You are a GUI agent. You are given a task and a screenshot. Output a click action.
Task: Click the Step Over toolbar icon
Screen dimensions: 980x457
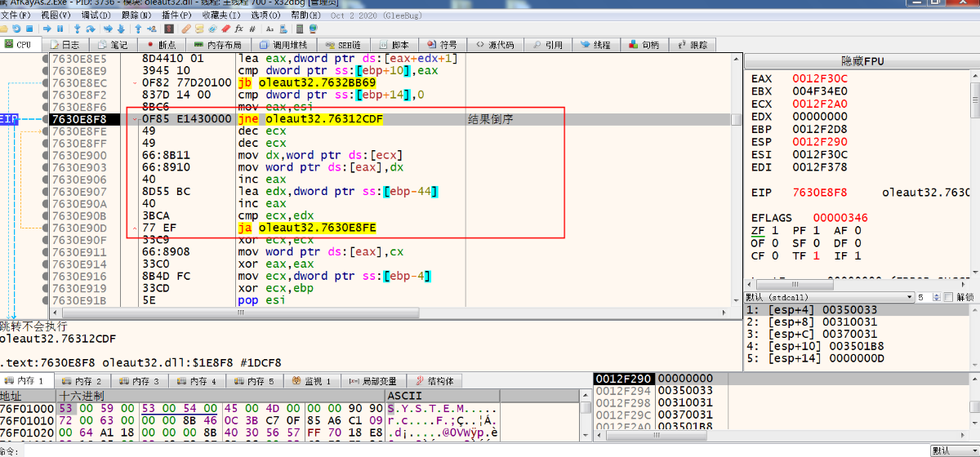pyautogui.click(x=91, y=29)
